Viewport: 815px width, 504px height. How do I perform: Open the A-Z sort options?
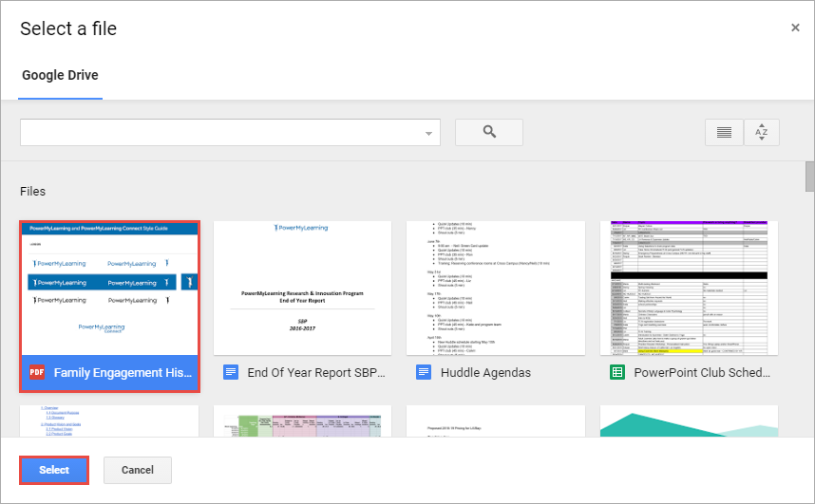[x=762, y=132]
